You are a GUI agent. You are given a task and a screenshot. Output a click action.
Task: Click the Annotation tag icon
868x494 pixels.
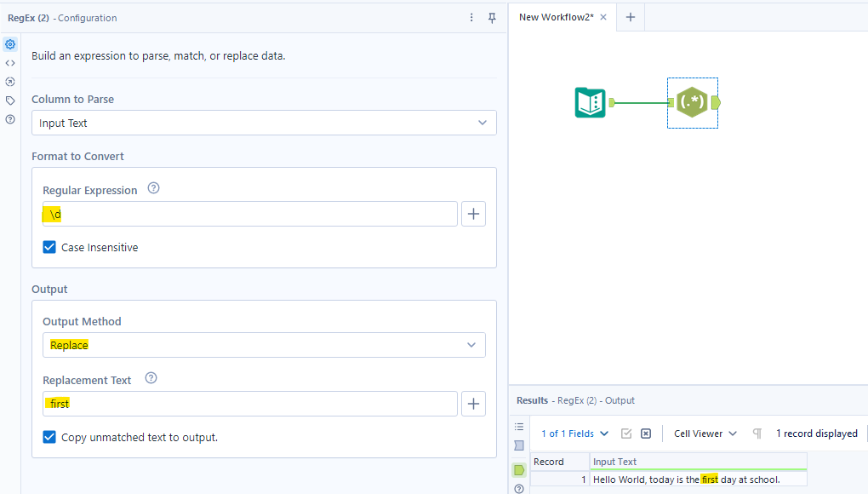(x=10, y=101)
